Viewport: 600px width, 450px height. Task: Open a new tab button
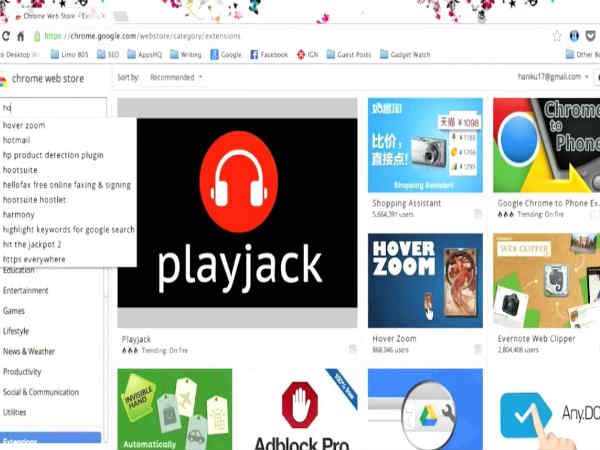click(x=121, y=16)
